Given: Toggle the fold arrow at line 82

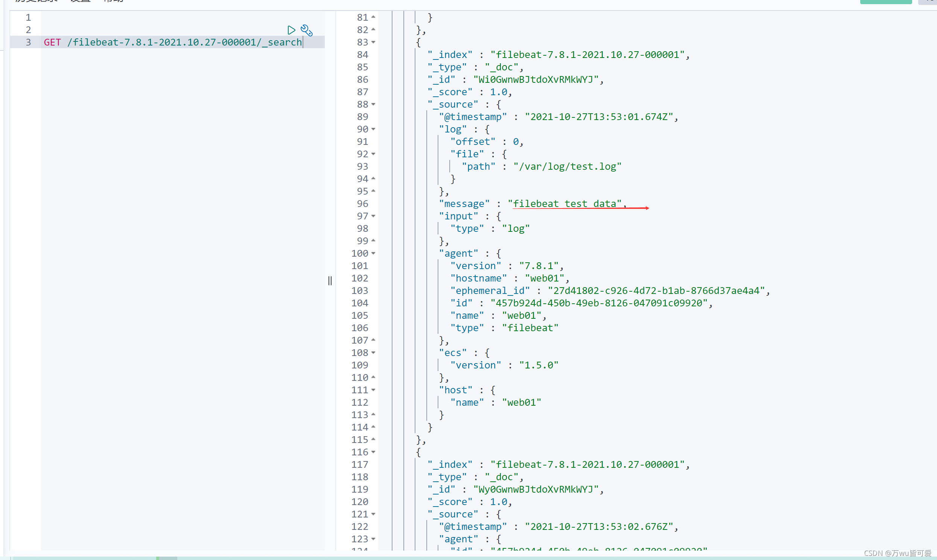Looking at the screenshot, I should coord(373,29).
